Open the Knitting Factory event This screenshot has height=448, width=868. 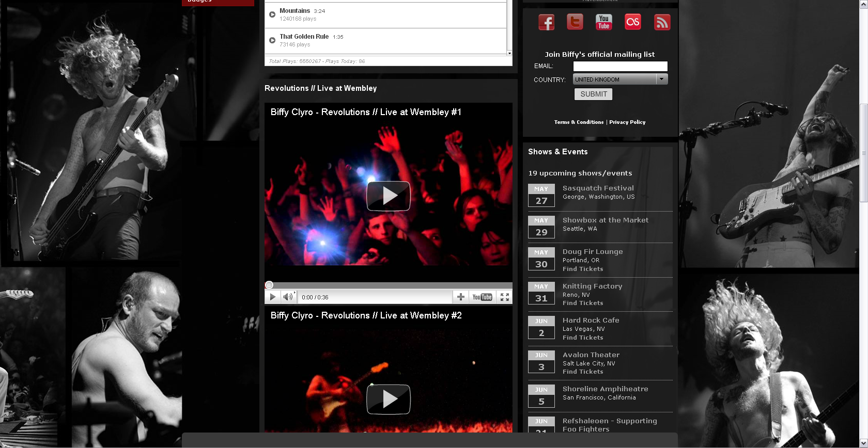[592, 286]
